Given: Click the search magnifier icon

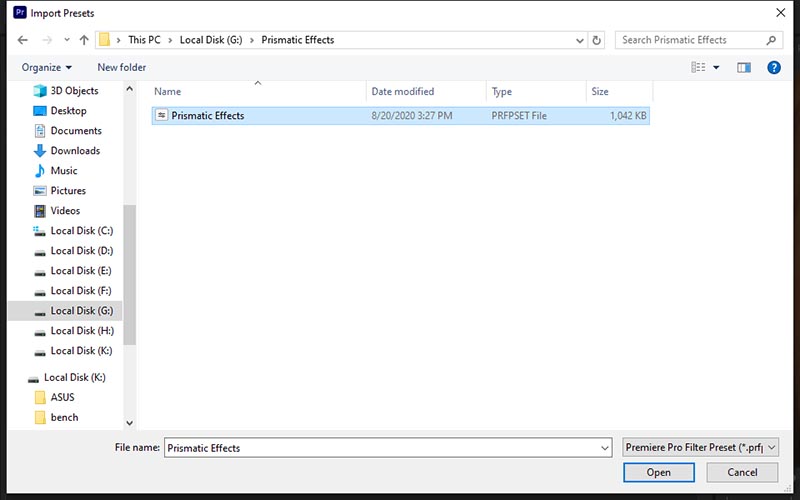Looking at the screenshot, I should click(x=771, y=40).
